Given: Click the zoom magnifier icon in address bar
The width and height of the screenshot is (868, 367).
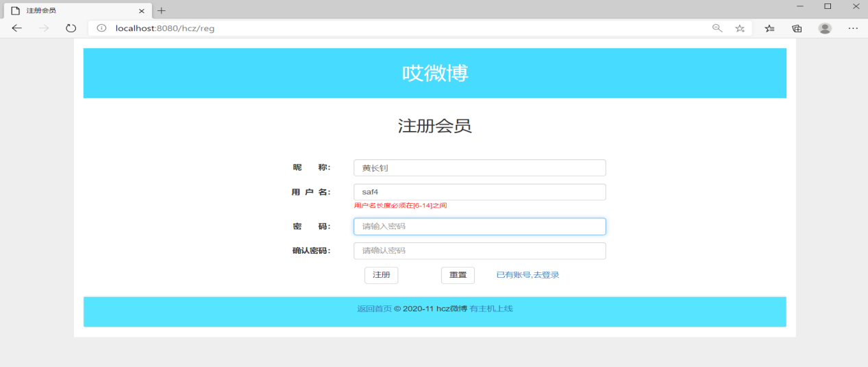Looking at the screenshot, I should point(717,28).
